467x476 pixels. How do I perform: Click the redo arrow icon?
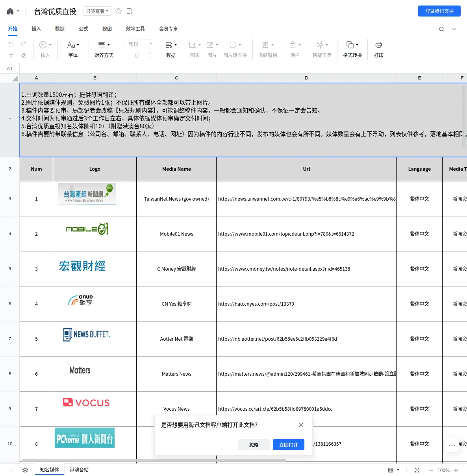point(24,44)
